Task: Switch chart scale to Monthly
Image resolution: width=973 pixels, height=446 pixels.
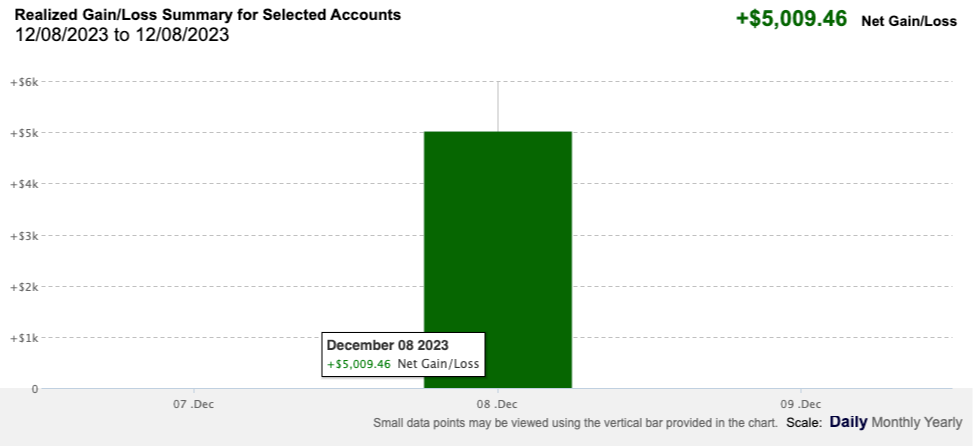Action: tap(893, 423)
